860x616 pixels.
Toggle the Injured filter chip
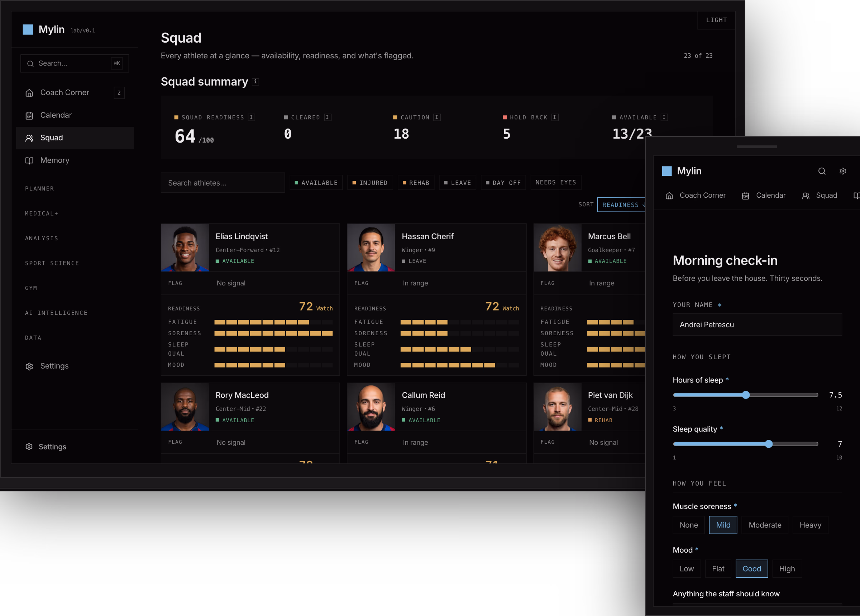(370, 183)
